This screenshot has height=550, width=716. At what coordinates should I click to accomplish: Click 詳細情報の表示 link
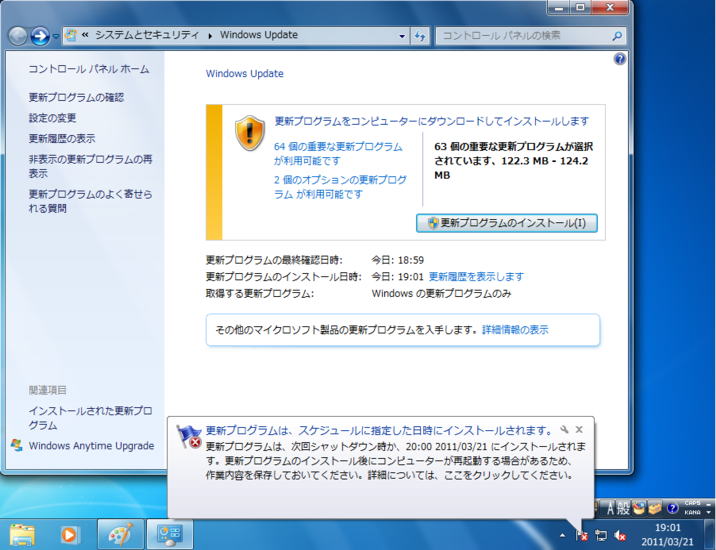(x=515, y=330)
